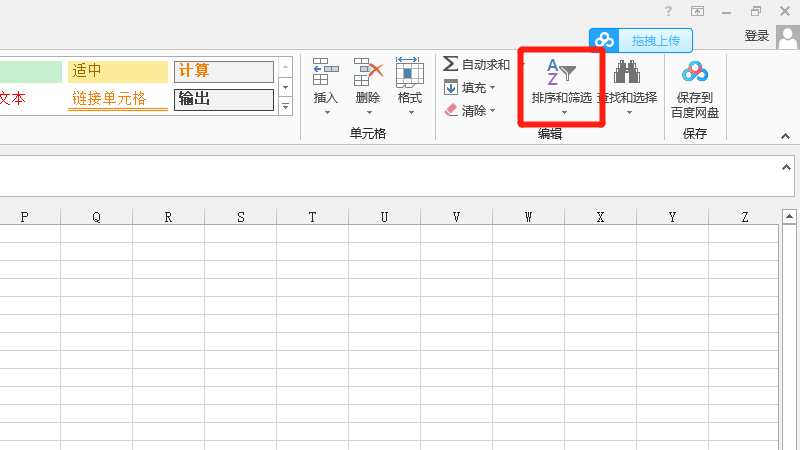The image size is (800, 450).
Task: Apply the 计算 (Calculation) cell style
Action: (x=223, y=71)
